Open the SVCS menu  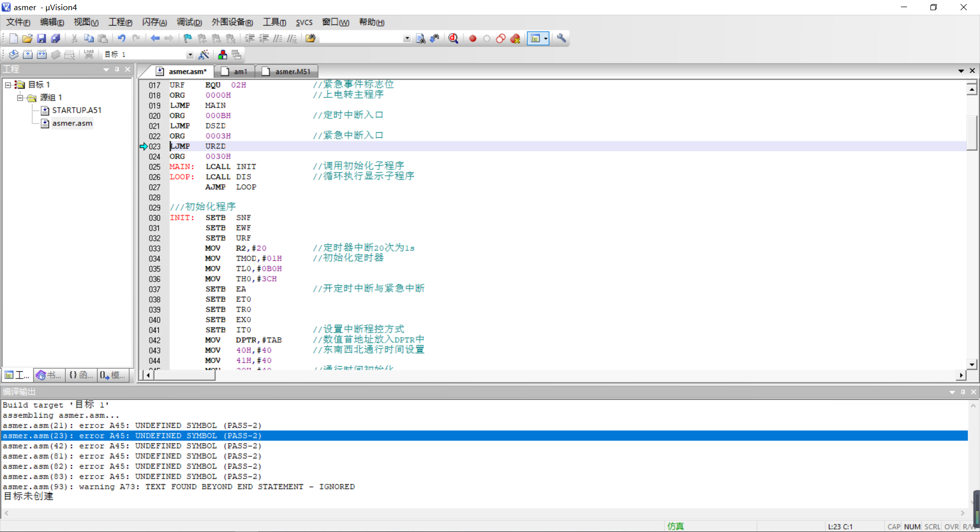pyautogui.click(x=304, y=22)
